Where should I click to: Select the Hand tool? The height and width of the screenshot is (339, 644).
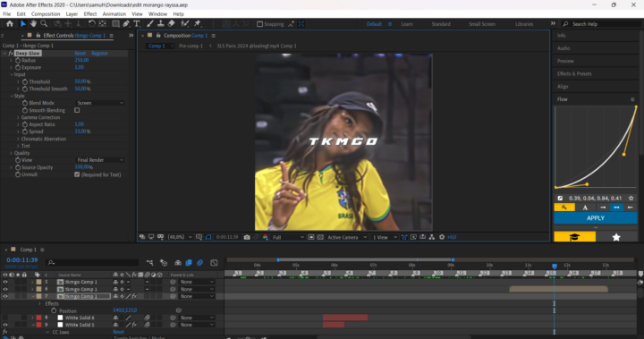click(x=33, y=24)
